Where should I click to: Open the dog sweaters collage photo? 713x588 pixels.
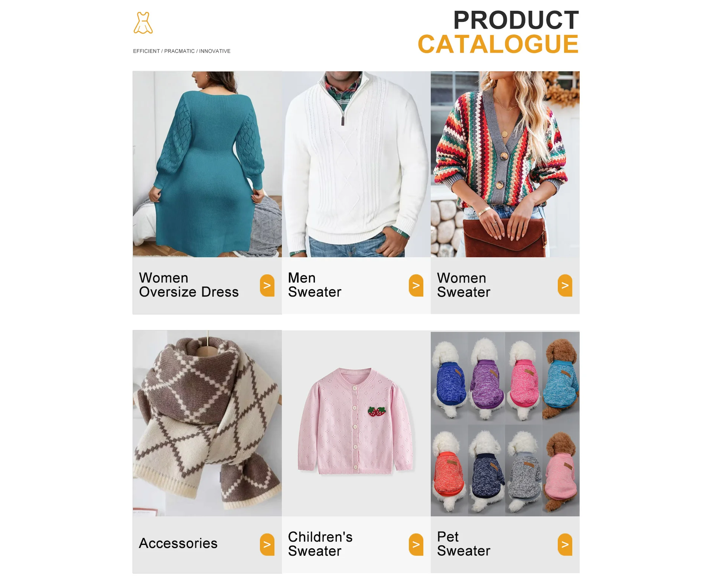[505, 423]
